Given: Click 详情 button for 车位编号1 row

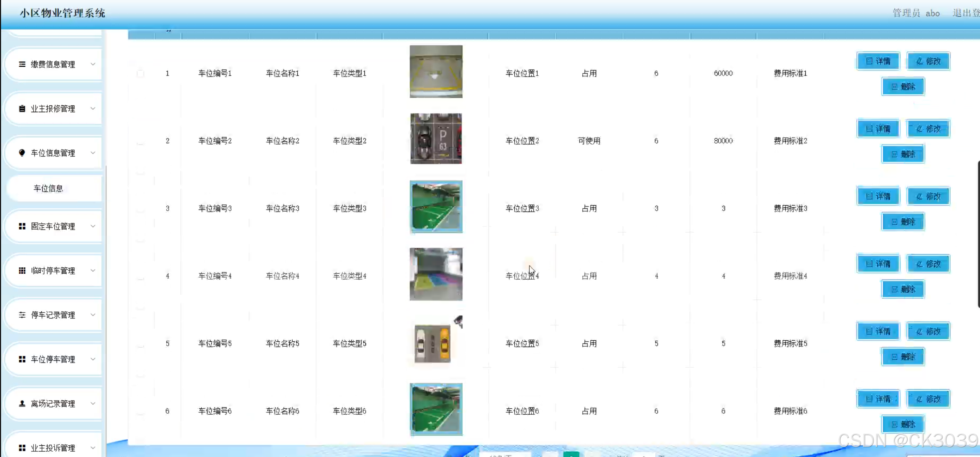Looking at the screenshot, I should [878, 61].
